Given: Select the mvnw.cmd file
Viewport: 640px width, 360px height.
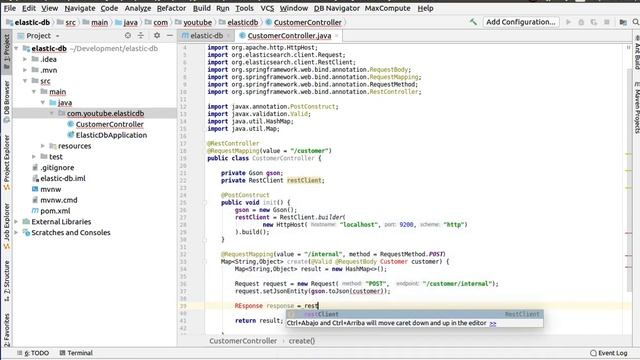Looking at the screenshot, I should 59,200.
